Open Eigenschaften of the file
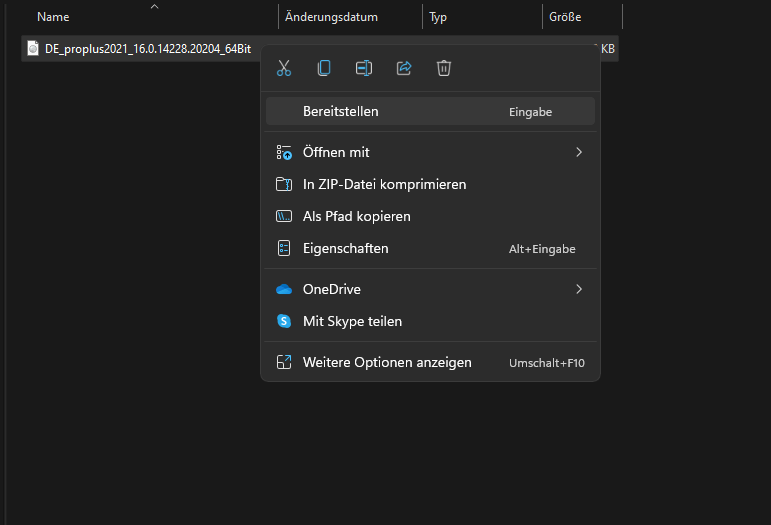The image size is (771, 525). pyautogui.click(x=345, y=248)
